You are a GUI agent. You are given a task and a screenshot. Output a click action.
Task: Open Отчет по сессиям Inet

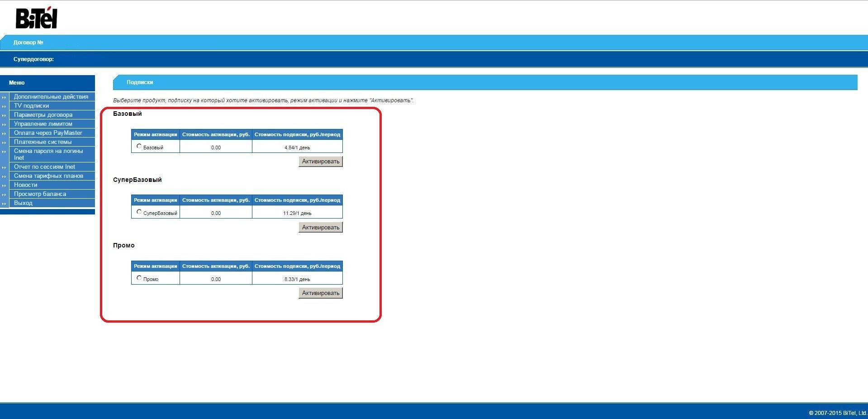44,167
